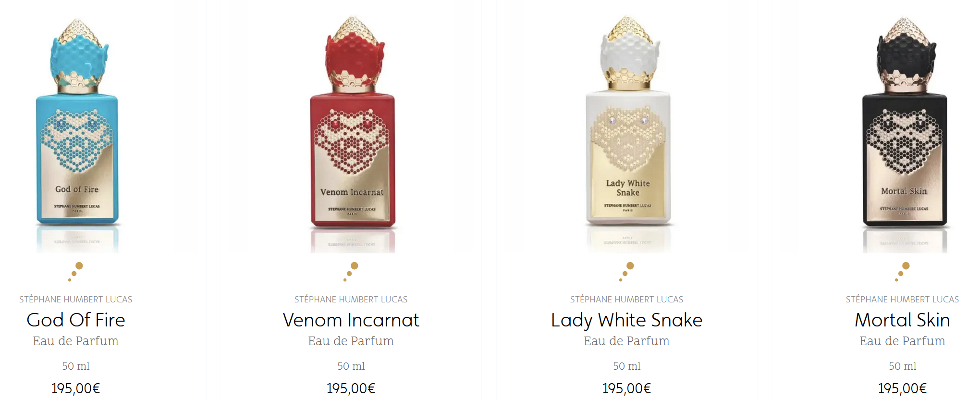
Task: Click the gold dots icon under Venom Incarnat
Action: 351,272
